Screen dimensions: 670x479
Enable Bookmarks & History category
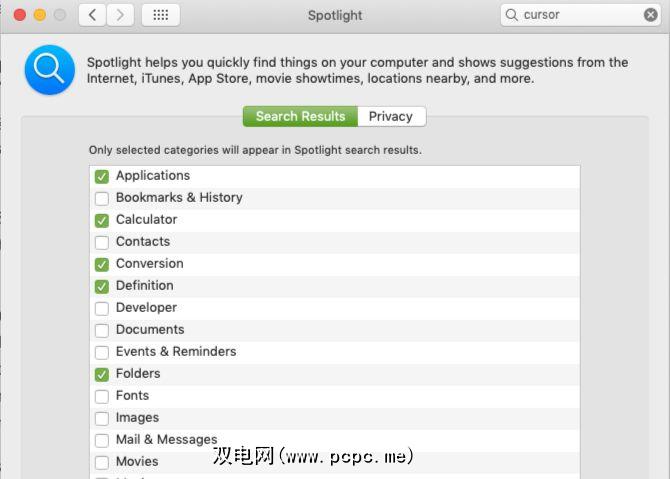coord(102,198)
